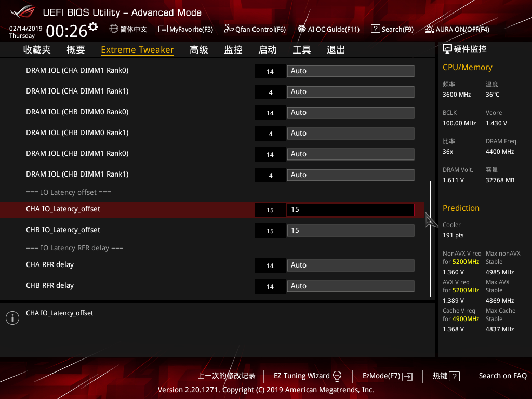This screenshot has width=532, height=399.
Task: Open Qfan Control from the toolbar
Action: [x=255, y=29]
